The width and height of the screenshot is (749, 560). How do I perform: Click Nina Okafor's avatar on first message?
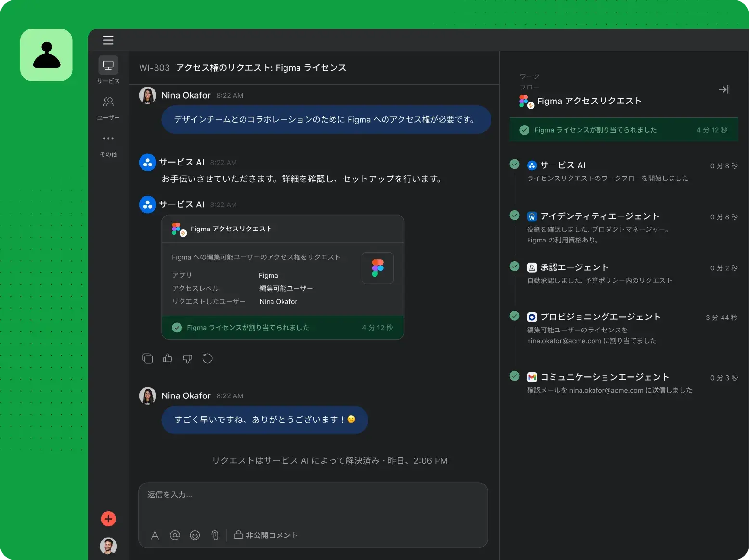click(x=148, y=95)
